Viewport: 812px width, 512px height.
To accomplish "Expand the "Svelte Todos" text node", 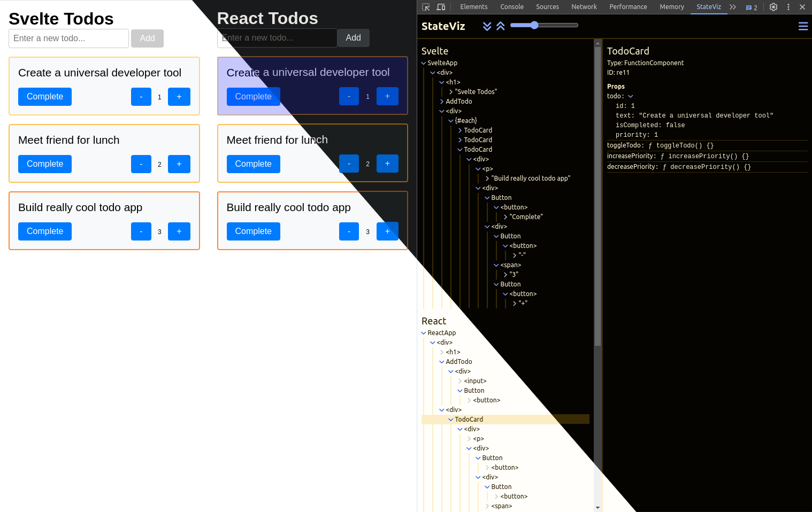I will (451, 92).
